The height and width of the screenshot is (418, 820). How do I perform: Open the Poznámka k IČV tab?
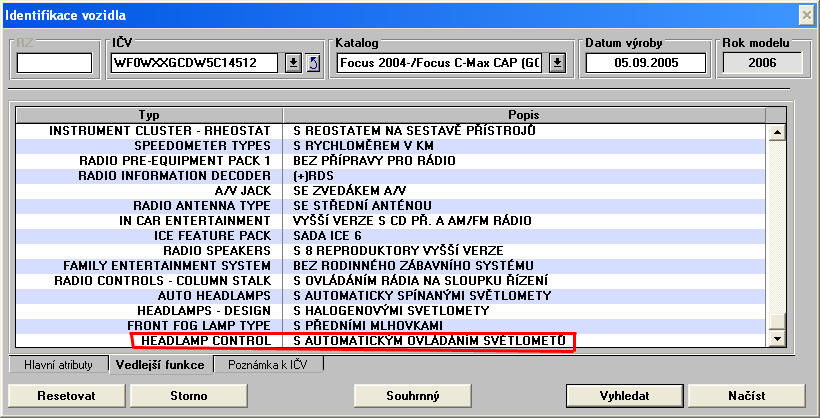pyautogui.click(x=268, y=365)
